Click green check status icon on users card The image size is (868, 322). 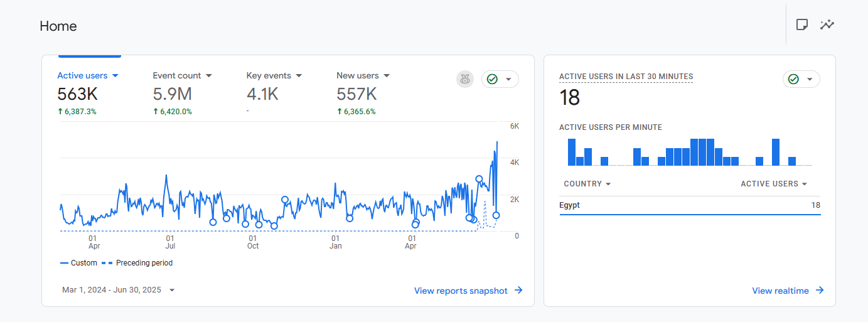(492, 79)
